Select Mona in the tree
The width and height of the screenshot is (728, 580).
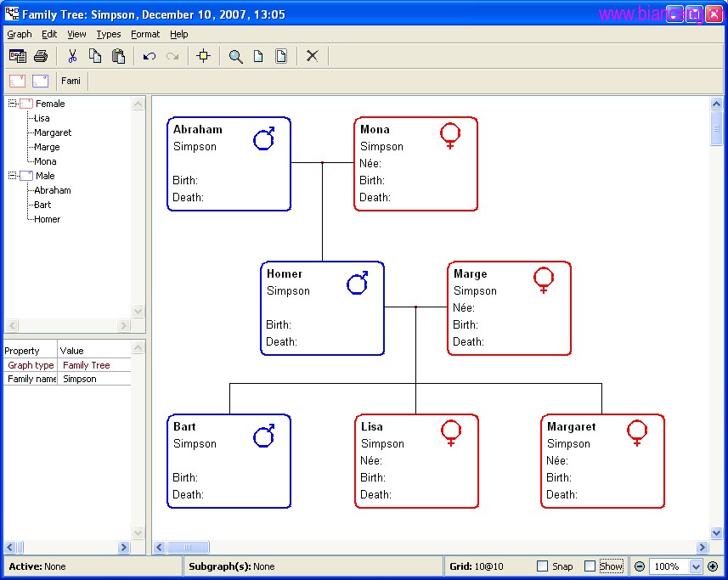coord(45,161)
